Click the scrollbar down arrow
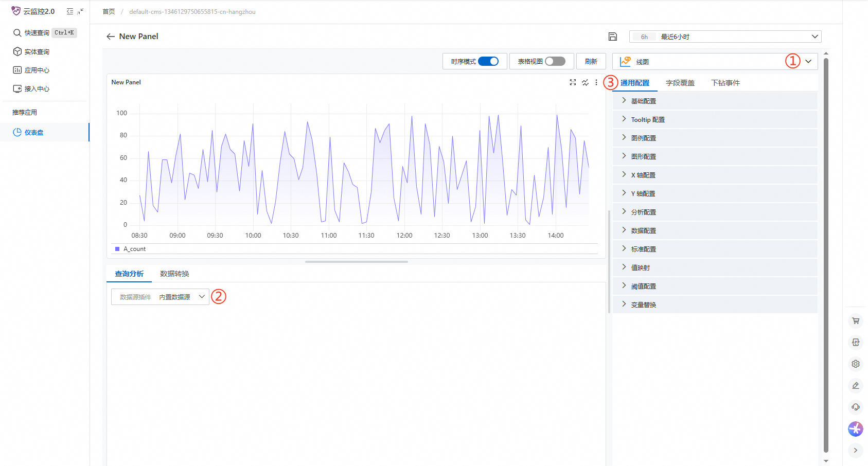868x466 pixels. 826,461
